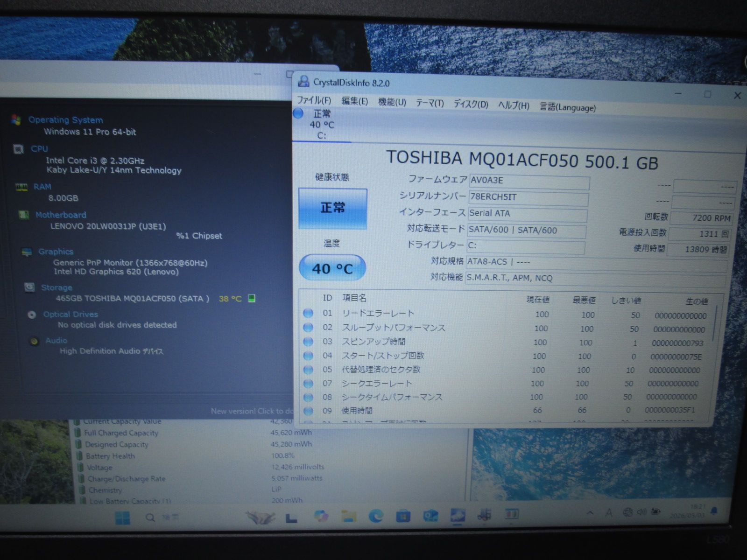Screen dimensions: 747x560
Task: Open Microsoft Edge from the taskbar
Action: pos(376,516)
